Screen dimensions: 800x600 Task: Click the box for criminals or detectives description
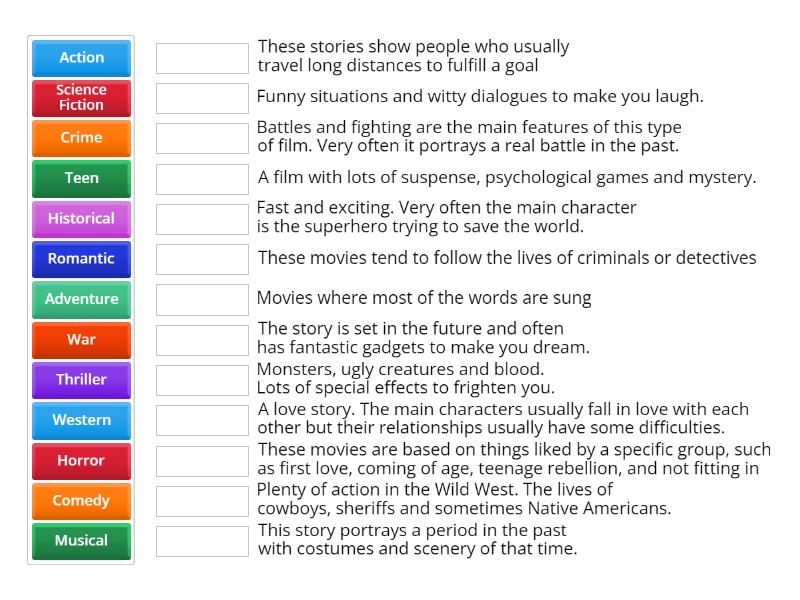click(202, 259)
